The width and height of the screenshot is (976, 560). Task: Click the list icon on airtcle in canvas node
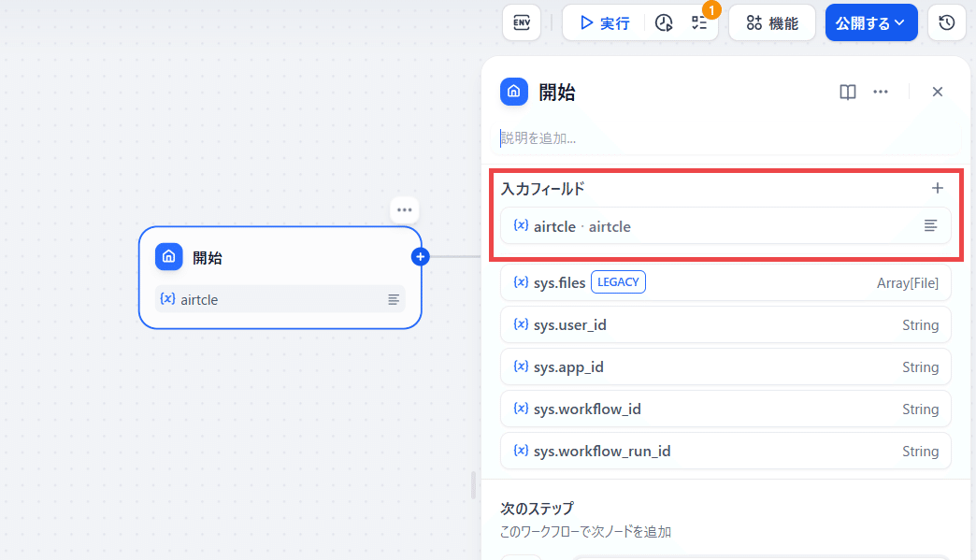coord(394,299)
